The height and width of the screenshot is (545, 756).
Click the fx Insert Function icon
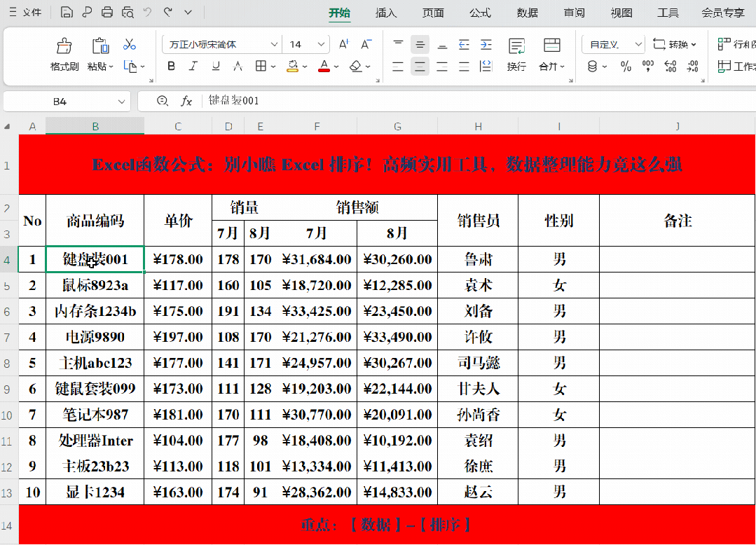(186, 101)
